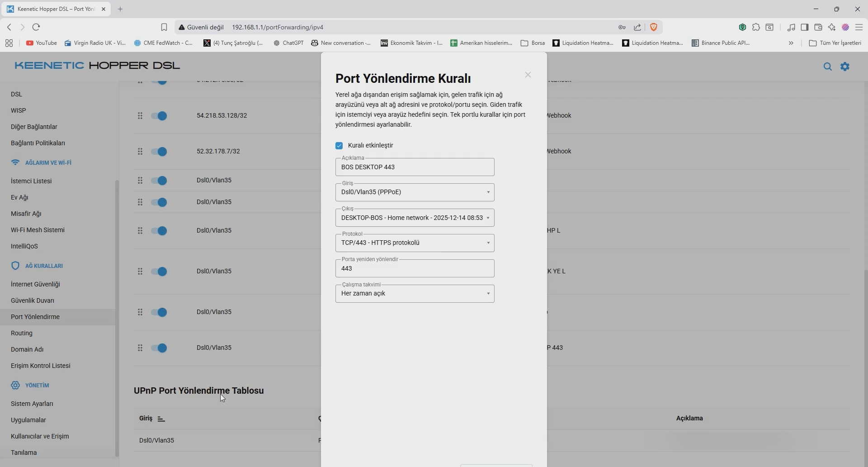Open WISP in the sidebar
This screenshot has width=868, height=467.
coord(19,110)
